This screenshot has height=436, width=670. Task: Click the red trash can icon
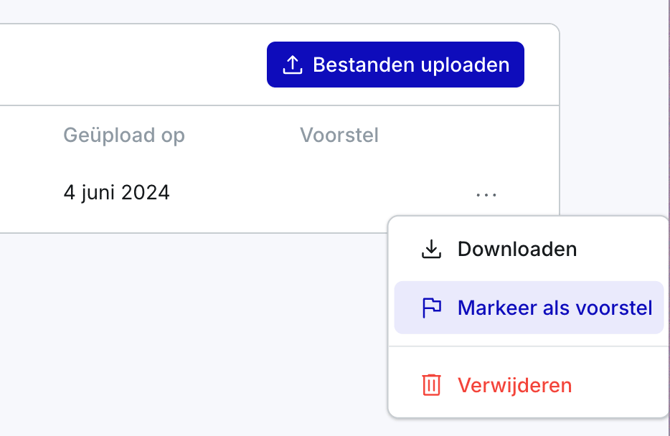431,385
